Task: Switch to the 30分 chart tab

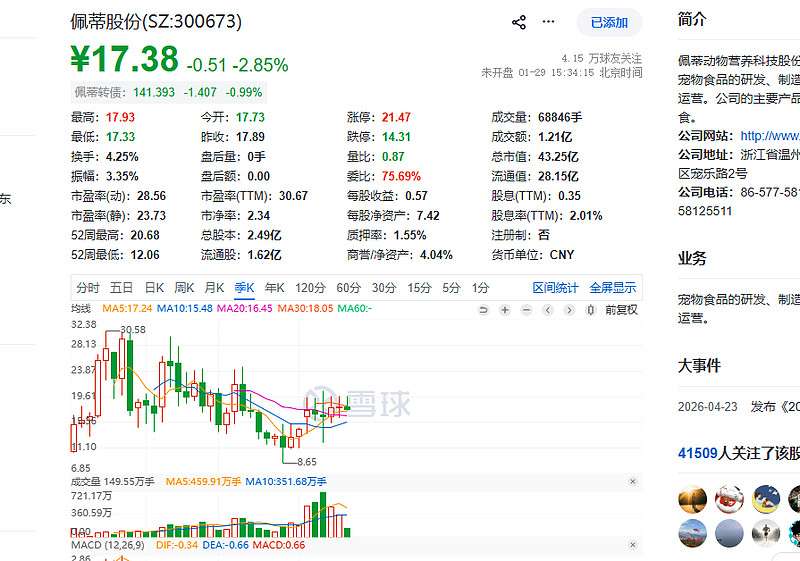Action: (x=384, y=288)
